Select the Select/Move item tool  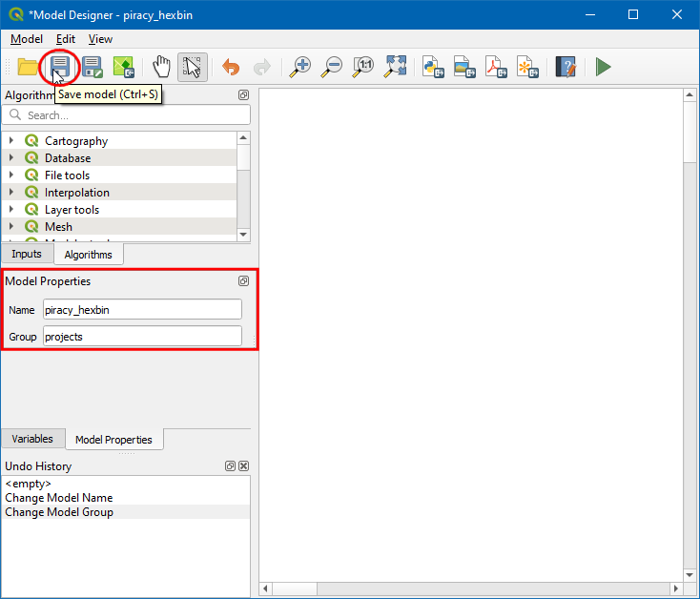coord(193,67)
